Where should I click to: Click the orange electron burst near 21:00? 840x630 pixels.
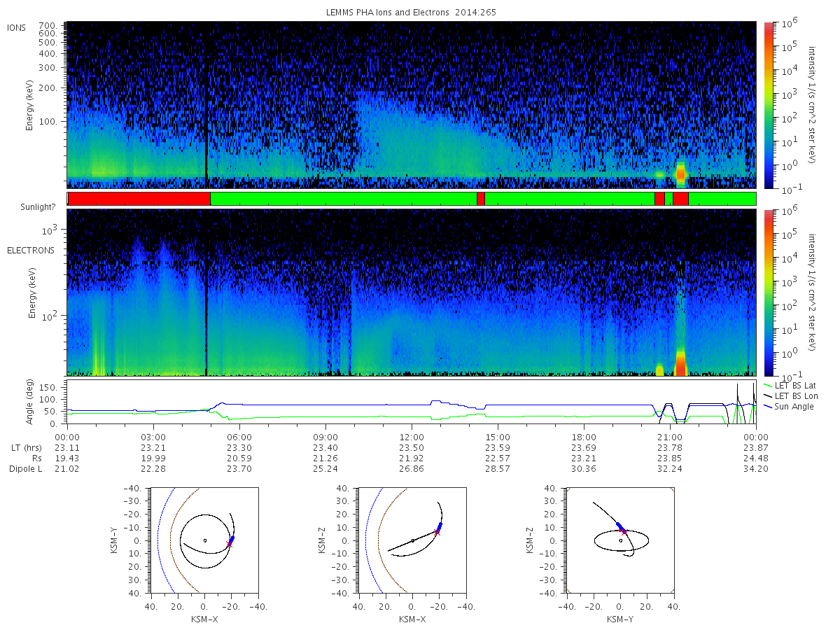(680, 363)
